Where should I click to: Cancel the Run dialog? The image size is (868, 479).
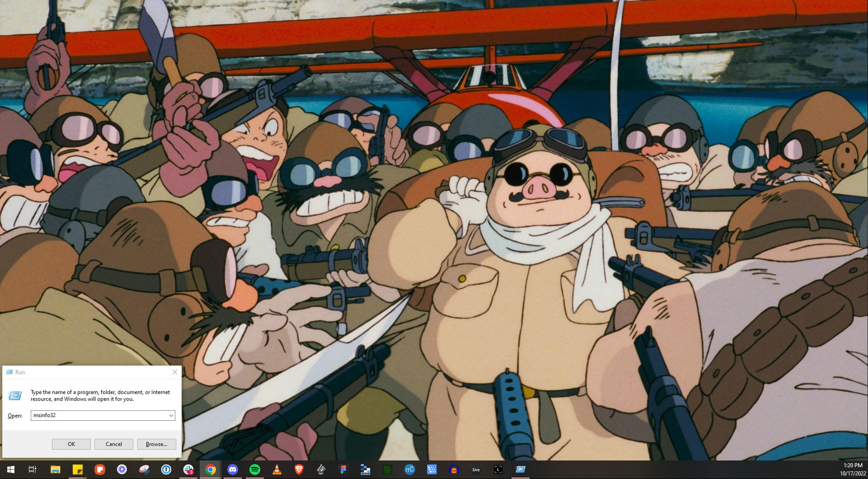(114, 444)
